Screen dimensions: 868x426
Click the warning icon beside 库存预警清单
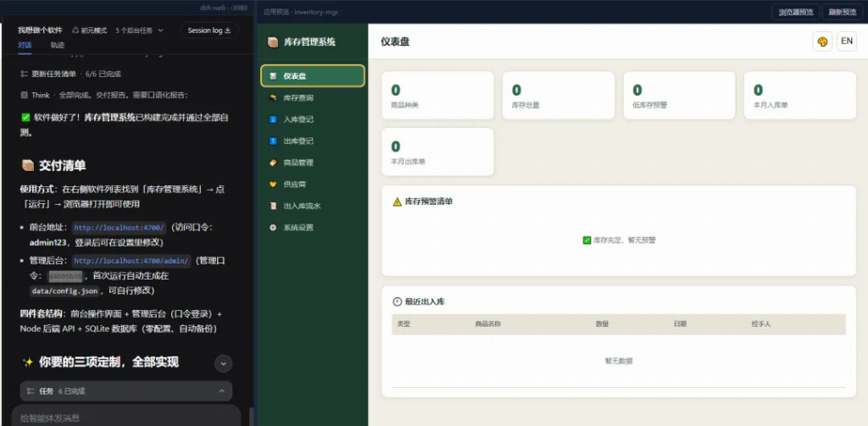(397, 202)
